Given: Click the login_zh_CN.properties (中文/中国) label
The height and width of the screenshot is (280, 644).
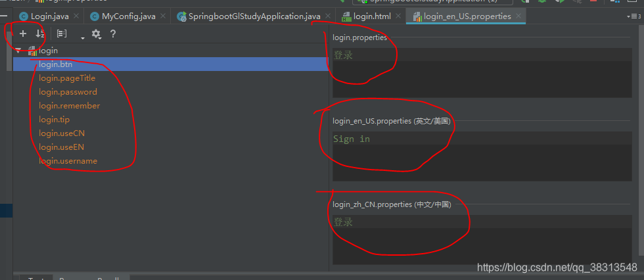Looking at the screenshot, I should click(x=392, y=204).
